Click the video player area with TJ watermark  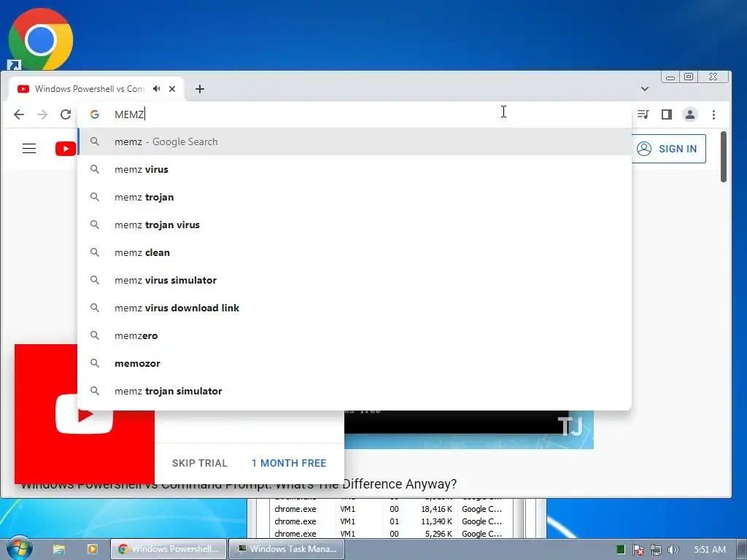pyautogui.click(x=469, y=429)
